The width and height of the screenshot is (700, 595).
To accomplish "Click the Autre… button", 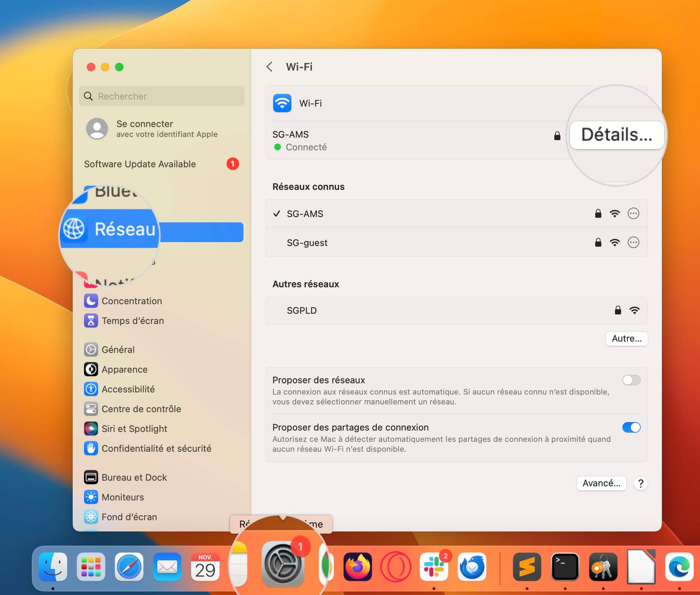I will (x=627, y=338).
